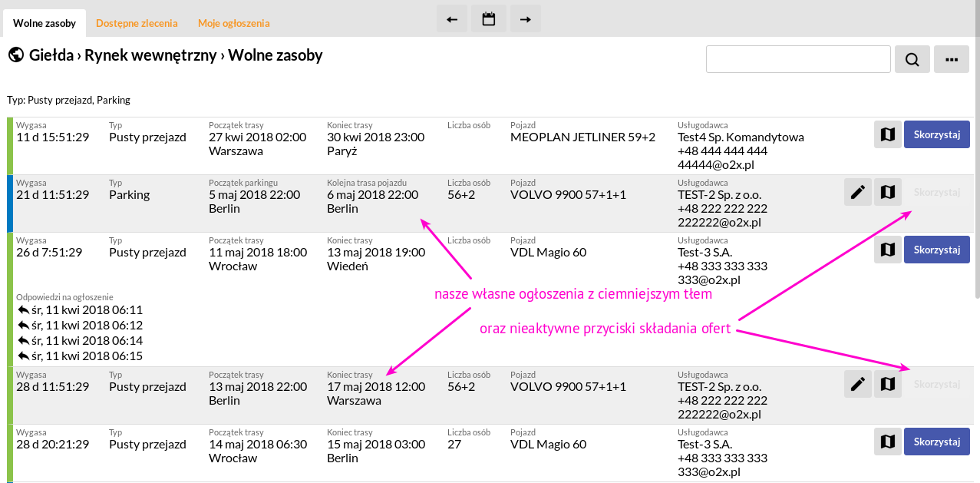Select the Wolne zasoby tab
The image size is (980, 483).
pos(45,24)
